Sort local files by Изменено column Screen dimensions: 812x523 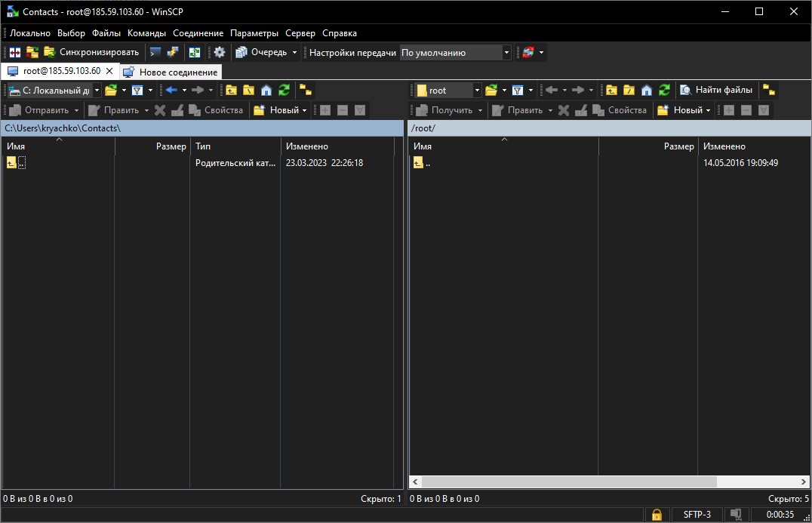pos(337,146)
